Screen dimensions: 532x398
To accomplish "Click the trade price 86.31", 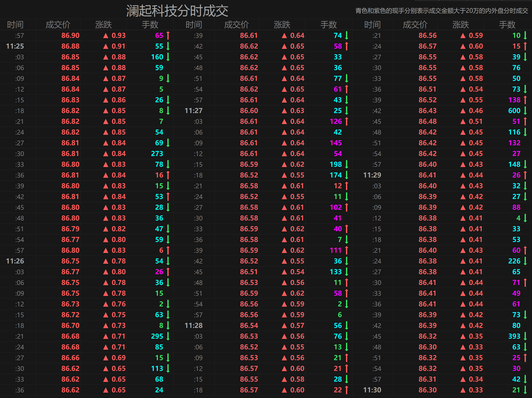I will click(427, 379).
